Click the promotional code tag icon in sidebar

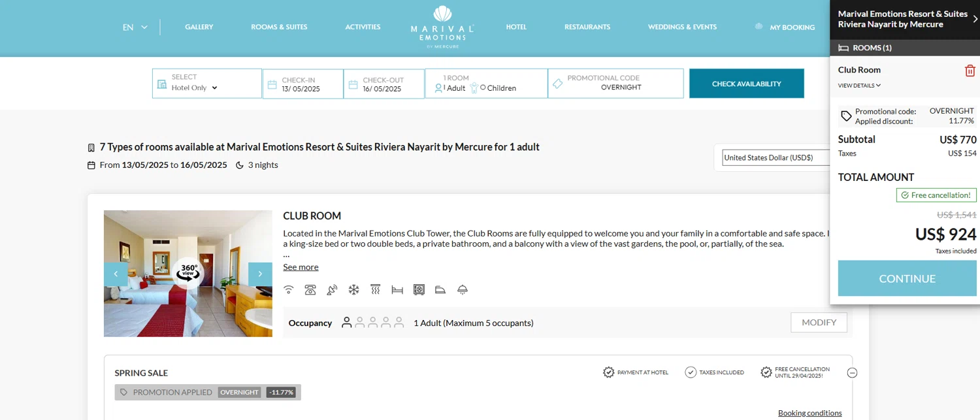point(846,116)
